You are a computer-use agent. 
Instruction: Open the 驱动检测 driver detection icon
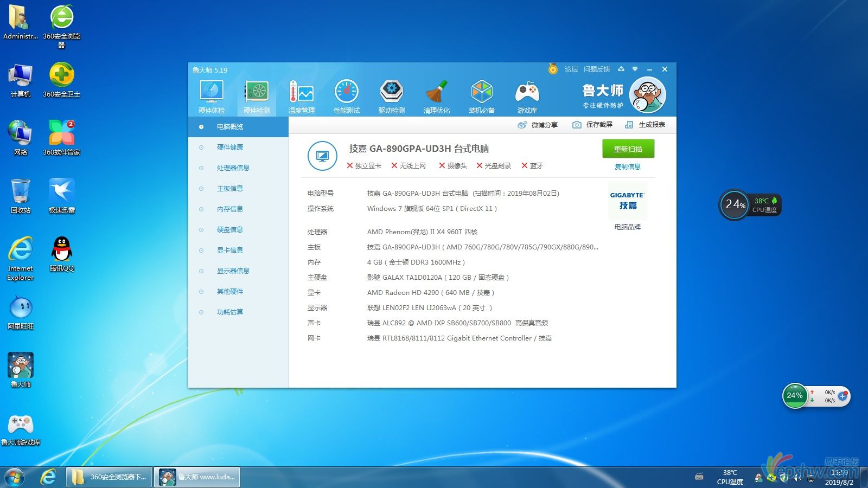[x=392, y=97]
